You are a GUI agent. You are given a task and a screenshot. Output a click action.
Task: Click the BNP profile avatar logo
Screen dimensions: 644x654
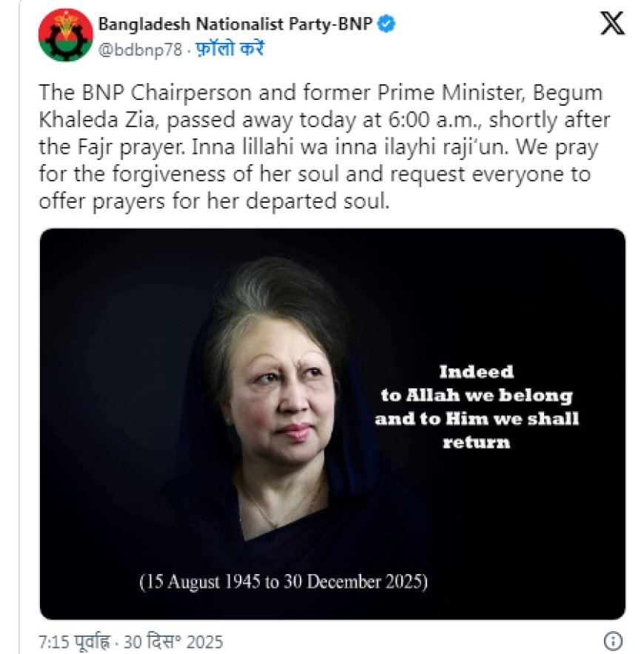(65, 36)
